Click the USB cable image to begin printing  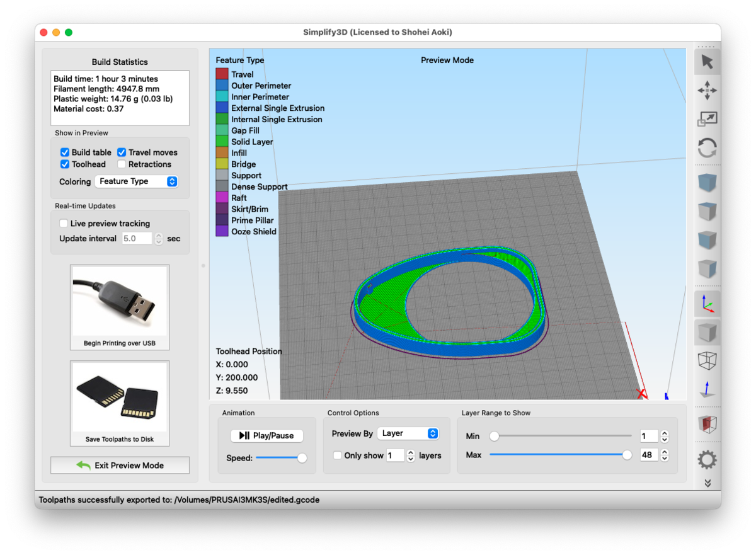(120, 301)
